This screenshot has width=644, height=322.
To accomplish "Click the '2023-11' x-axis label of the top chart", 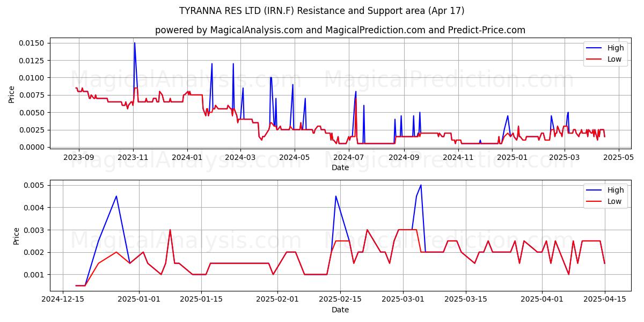I will click(x=134, y=157).
